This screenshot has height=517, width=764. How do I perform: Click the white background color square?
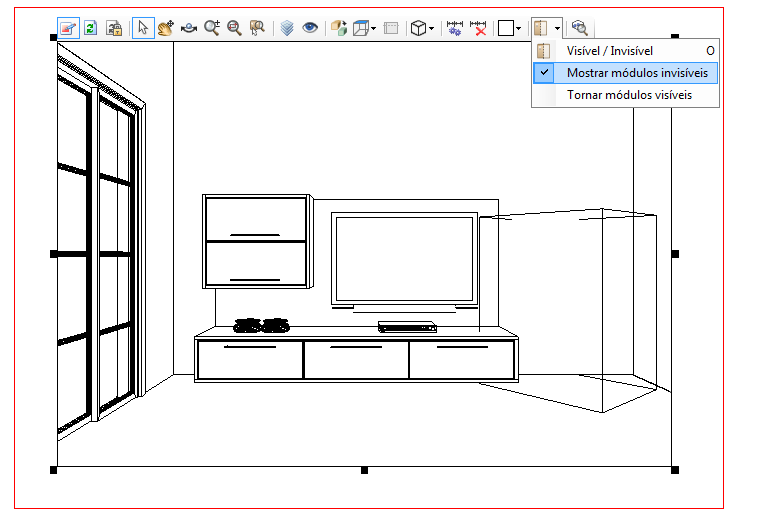coord(506,28)
